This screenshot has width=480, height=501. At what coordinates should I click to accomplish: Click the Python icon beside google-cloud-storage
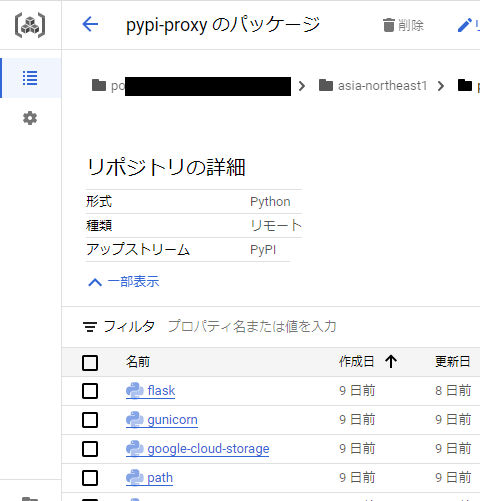tap(135, 449)
